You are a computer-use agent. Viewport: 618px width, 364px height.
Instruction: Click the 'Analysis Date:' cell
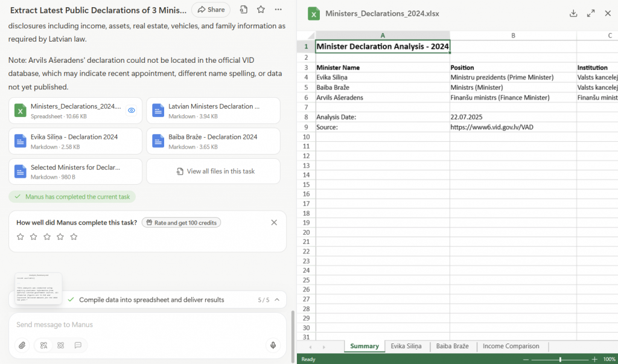383,117
